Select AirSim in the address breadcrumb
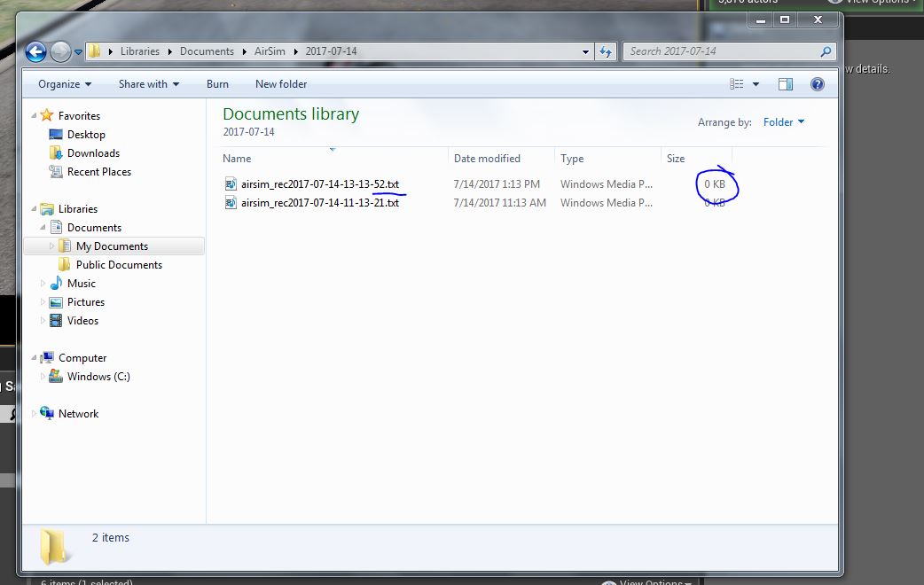 pos(270,51)
